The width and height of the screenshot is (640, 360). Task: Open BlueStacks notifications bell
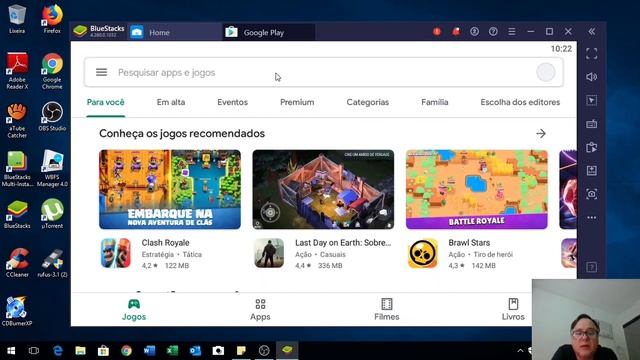click(456, 31)
